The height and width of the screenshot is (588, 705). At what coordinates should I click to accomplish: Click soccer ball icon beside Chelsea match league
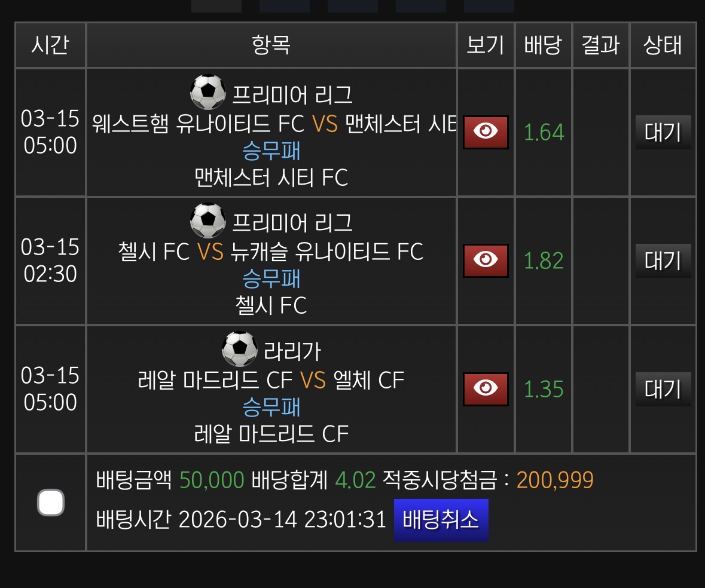207,220
